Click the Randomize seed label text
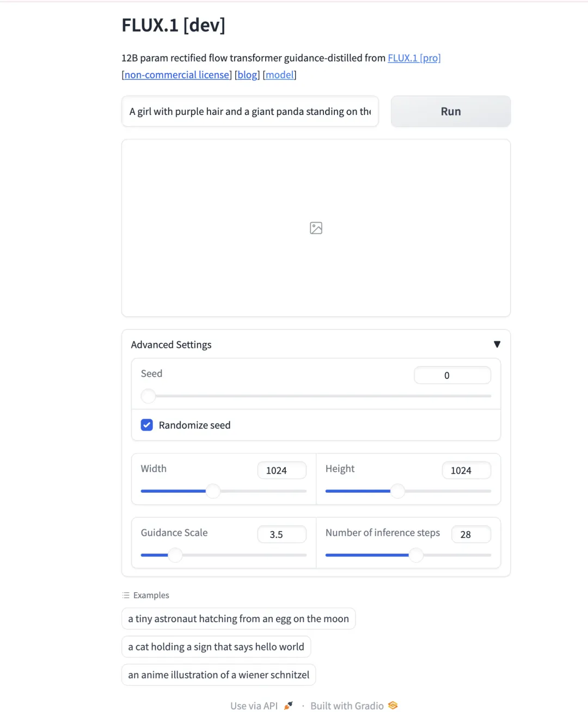Viewport: 588px width, 712px height. (194, 425)
